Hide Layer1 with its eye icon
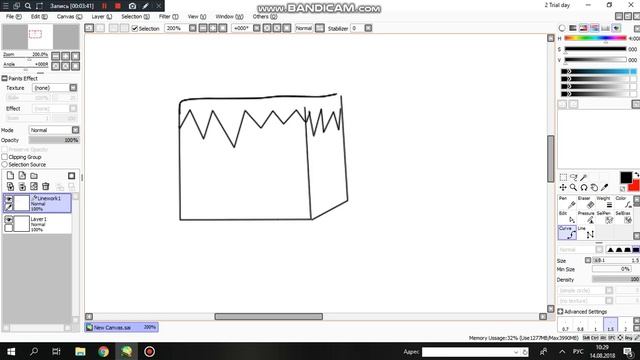The width and height of the screenshot is (640, 360). tap(9, 220)
